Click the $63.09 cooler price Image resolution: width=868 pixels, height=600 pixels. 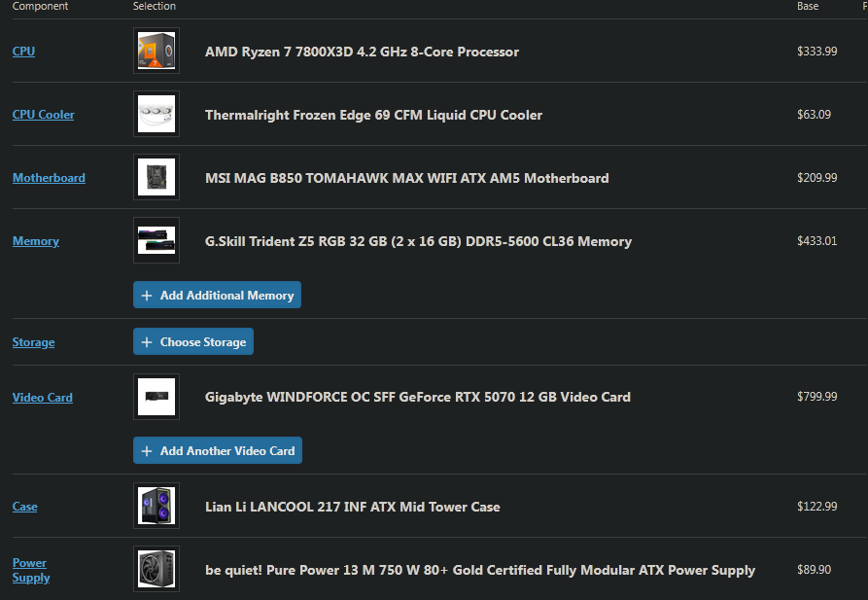coord(814,114)
